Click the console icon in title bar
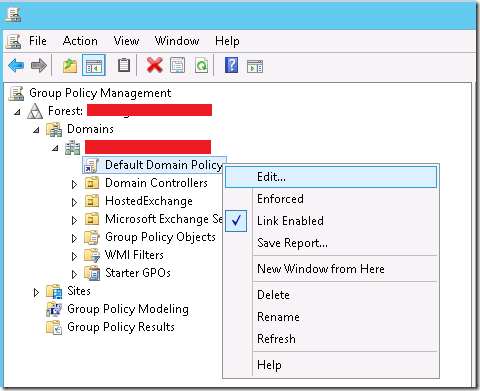 [13, 15]
